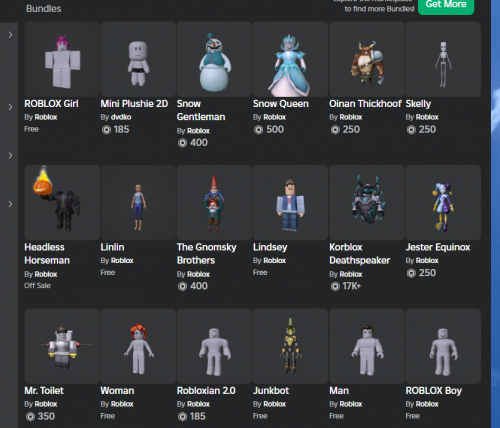Select the Mr. Toilet bundle thumbnail
500x428 pixels.
click(x=62, y=346)
